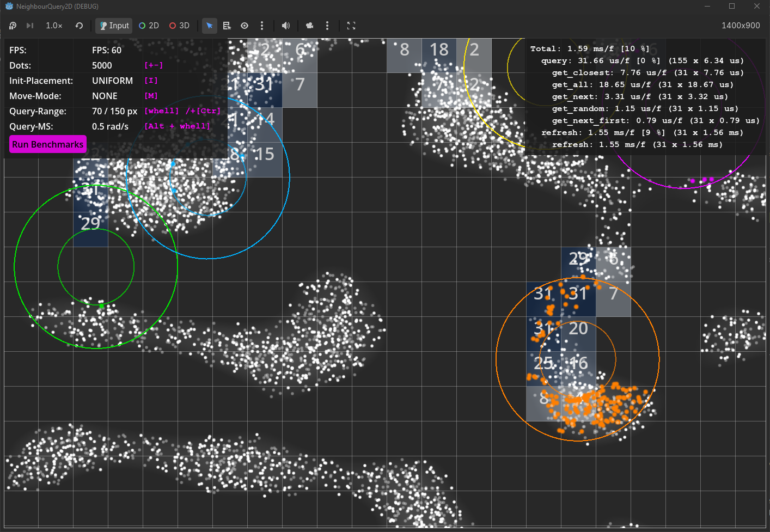770x532 pixels.
Task: Click the UNIFORM init-placement value
Action: 112,81
